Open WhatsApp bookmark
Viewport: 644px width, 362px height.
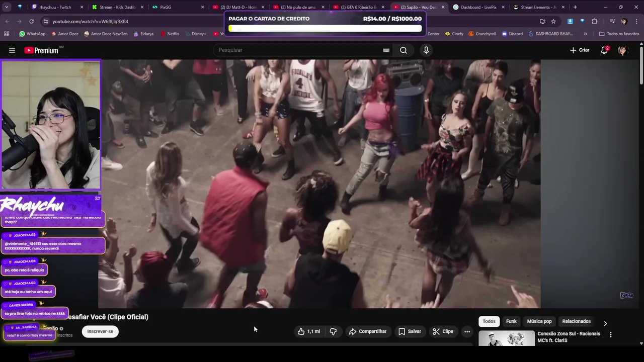32,34
